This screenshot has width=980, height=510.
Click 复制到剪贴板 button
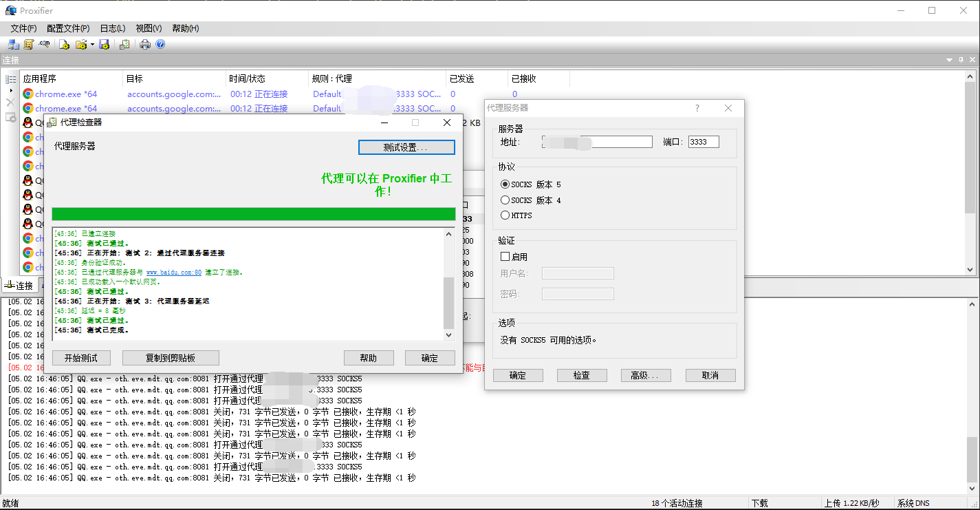pos(171,358)
